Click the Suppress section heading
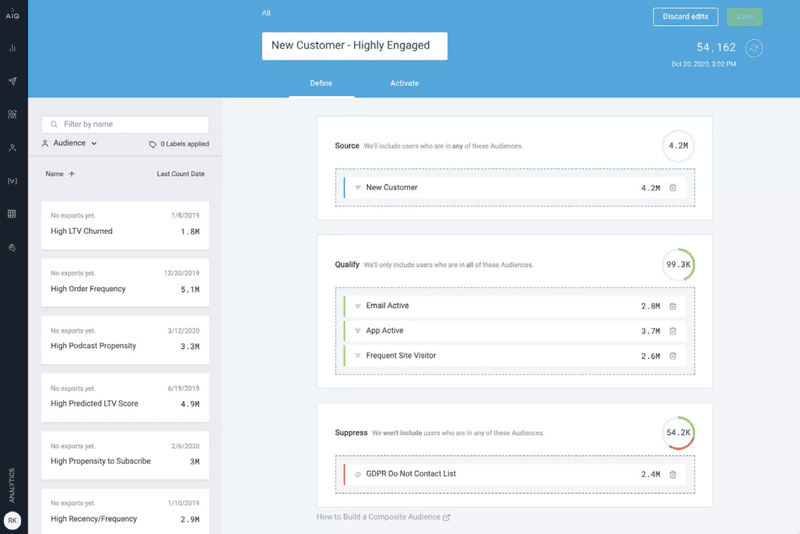Viewport: 800px width, 534px height. pos(351,433)
